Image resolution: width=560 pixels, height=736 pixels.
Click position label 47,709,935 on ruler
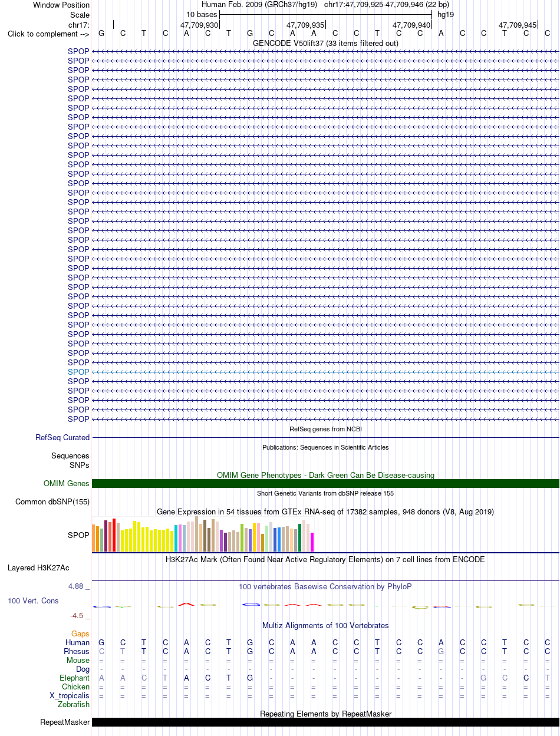point(305,25)
